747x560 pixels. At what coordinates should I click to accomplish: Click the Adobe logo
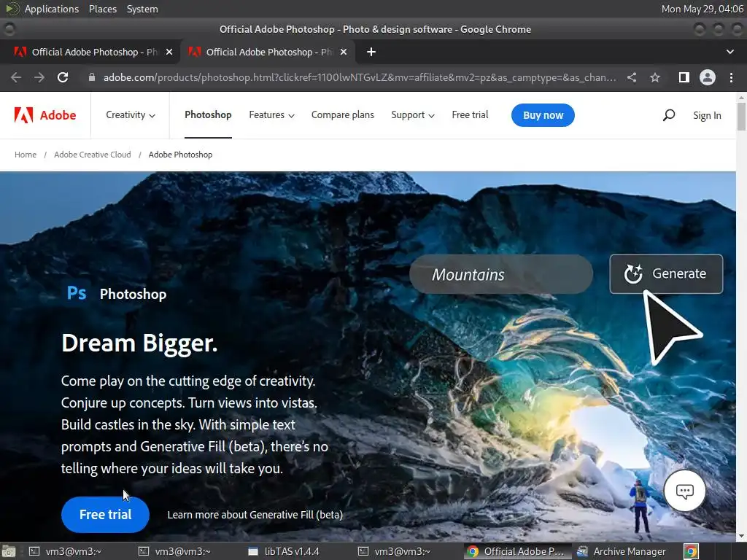click(45, 115)
